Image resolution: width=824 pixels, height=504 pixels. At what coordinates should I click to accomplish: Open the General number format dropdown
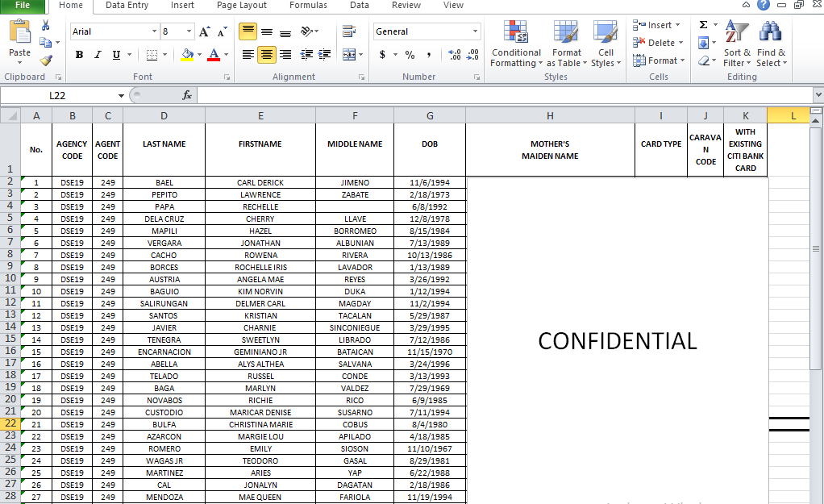pos(475,31)
